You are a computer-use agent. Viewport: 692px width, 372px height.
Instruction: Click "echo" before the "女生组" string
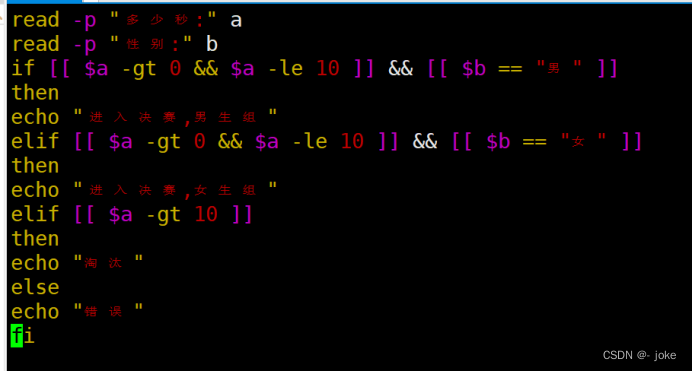35,191
